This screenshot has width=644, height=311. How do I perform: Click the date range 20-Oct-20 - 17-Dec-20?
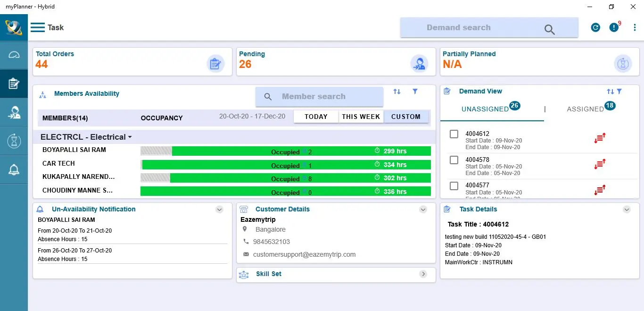(252, 116)
